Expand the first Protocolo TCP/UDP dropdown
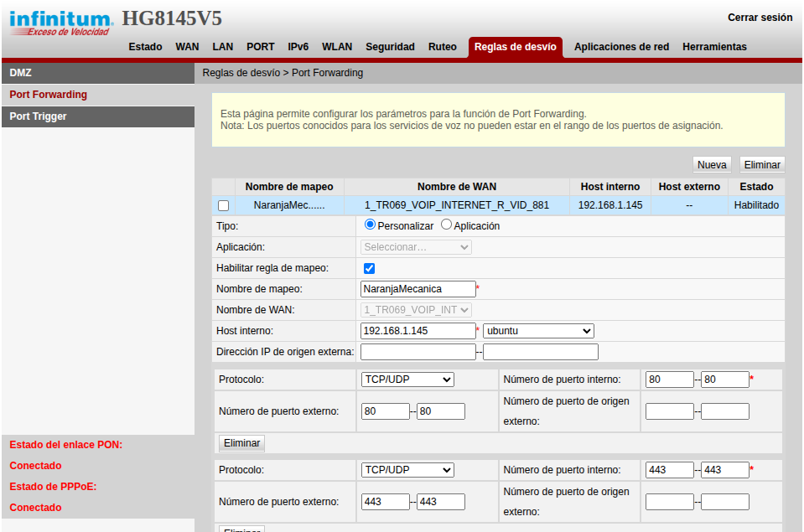804x532 pixels. (407, 380)
